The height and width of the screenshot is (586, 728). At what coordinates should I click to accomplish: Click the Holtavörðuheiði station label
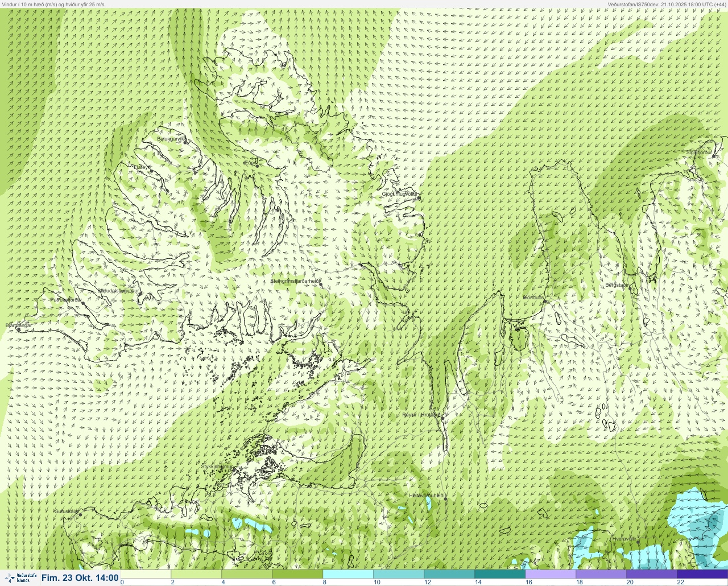427,495
